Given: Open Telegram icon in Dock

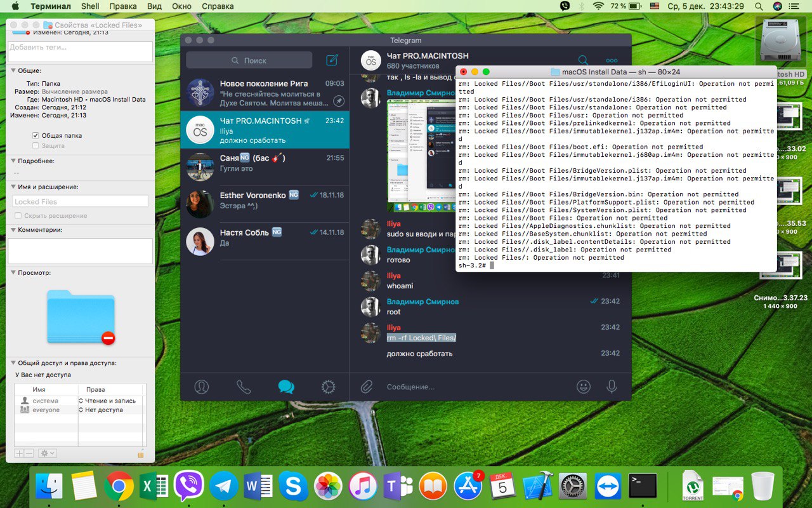Looking at the screenshot, I should pos(223,486).
